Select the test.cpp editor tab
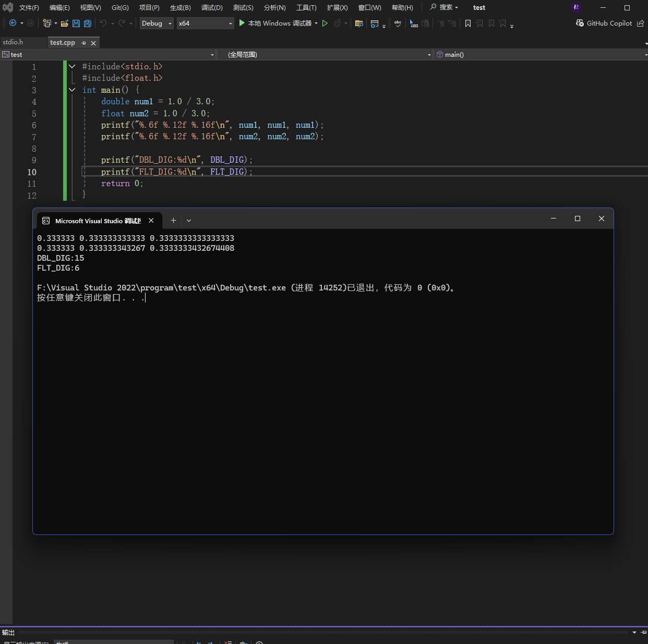 pyautogui.click(x=63, y=43)
